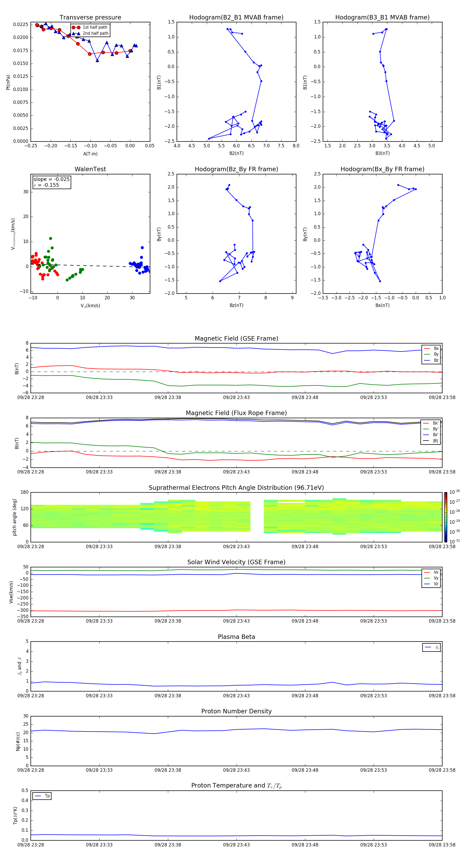Image resolution: width=473 pixels, height=868 pixels.
Task: Click the 'Solar Wind Velocity (GSE Frame)' title
Action: (236, 562)
